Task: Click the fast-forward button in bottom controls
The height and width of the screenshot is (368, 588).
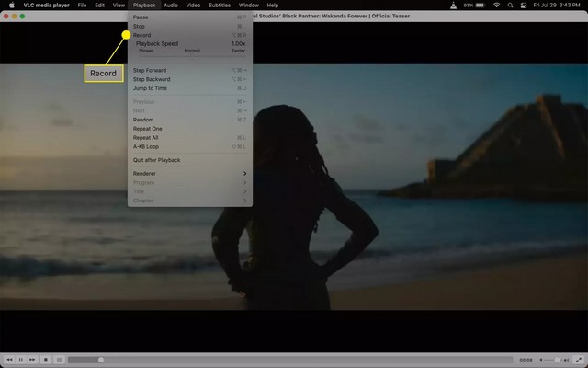Action: pos(32,359)
